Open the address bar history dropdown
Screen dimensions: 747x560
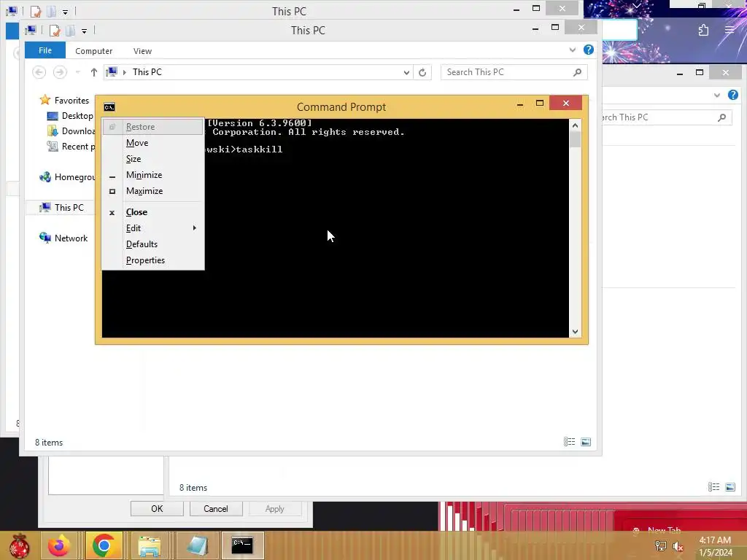coord(406,72)
